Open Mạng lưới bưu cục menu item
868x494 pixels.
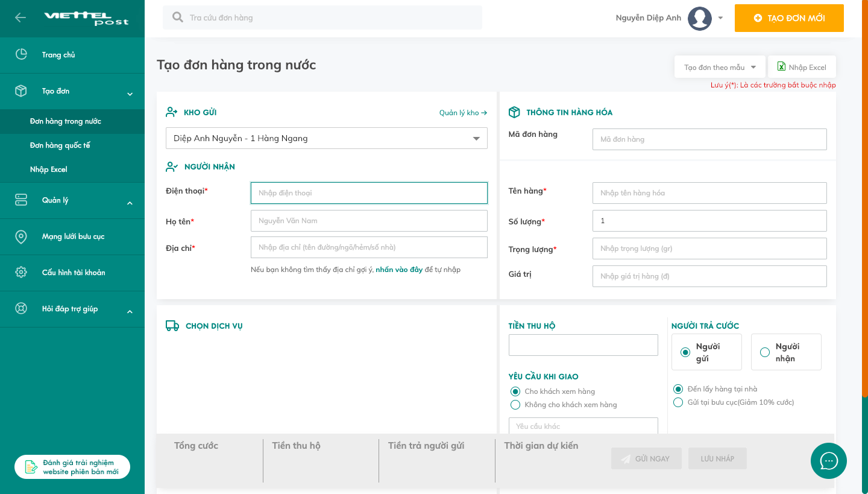[x=72, y=236]
